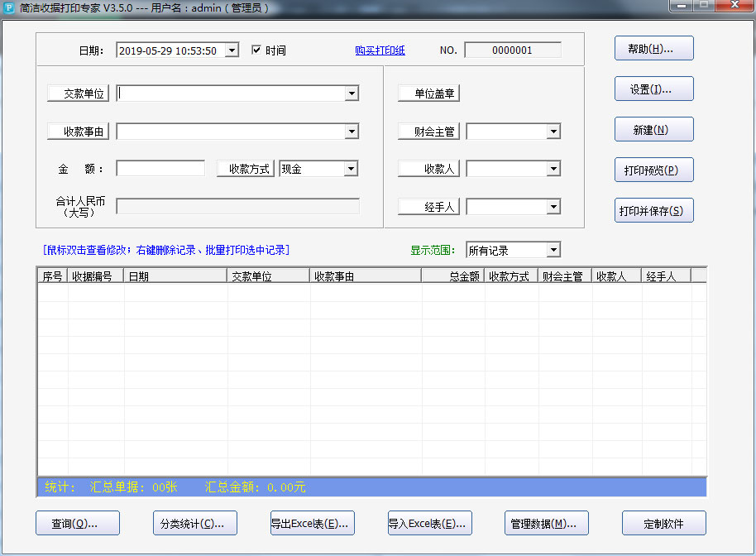Screen dimensions: 756x556
Task: Open the 收款方式 现金 dropdown
Action: (351, 169)
